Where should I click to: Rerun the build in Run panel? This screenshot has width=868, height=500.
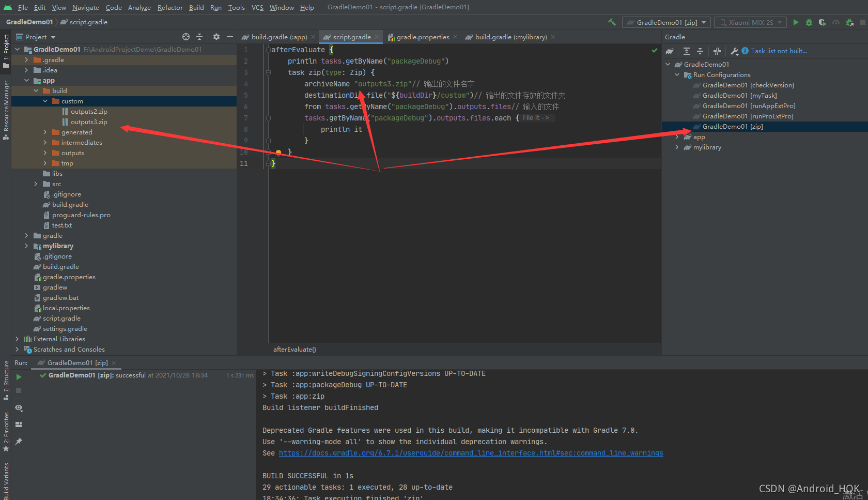coord(19,377)
